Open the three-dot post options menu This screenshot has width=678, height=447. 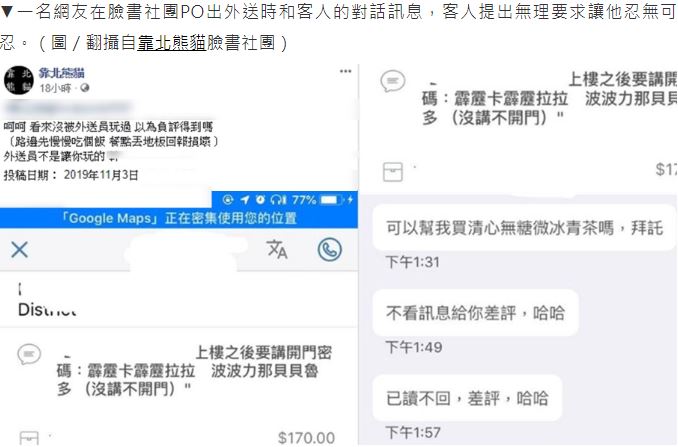[345, 71]
